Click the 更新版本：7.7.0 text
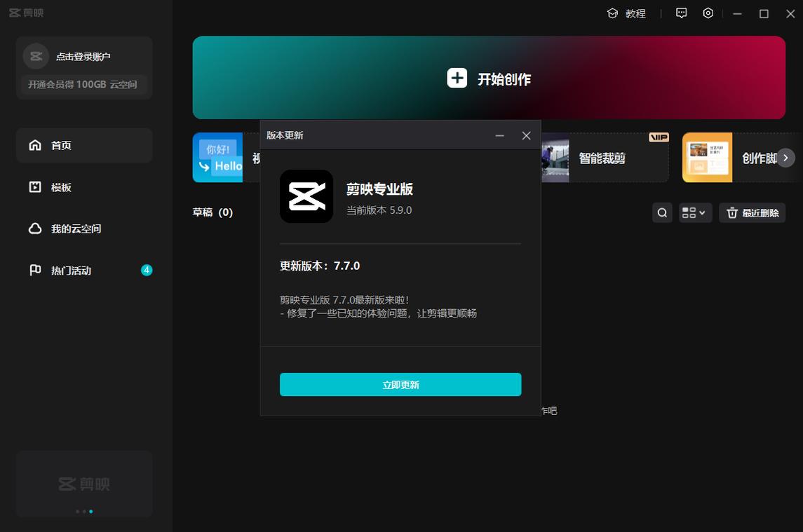 320,266
